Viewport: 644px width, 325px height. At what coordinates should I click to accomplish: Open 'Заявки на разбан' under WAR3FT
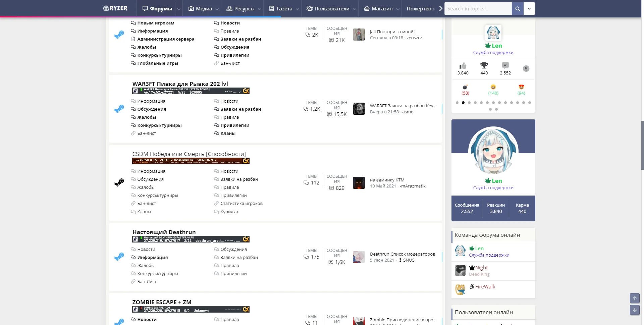coord(240,109)
